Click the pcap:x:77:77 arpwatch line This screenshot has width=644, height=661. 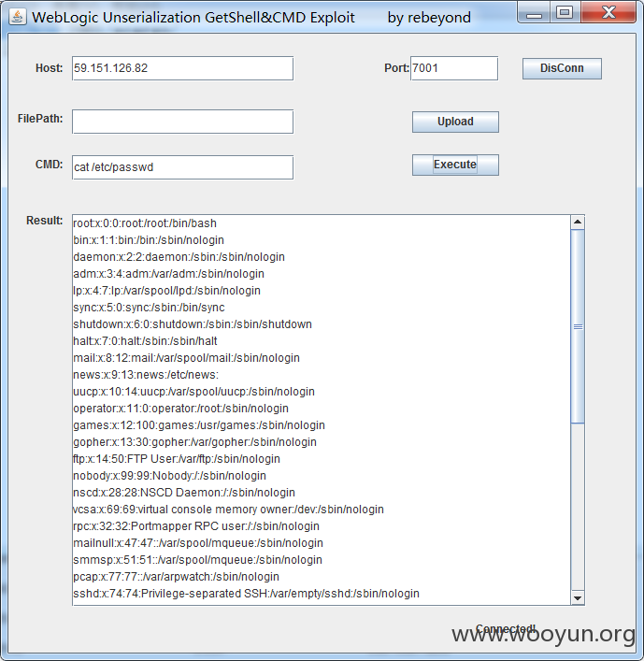[176, 577]
